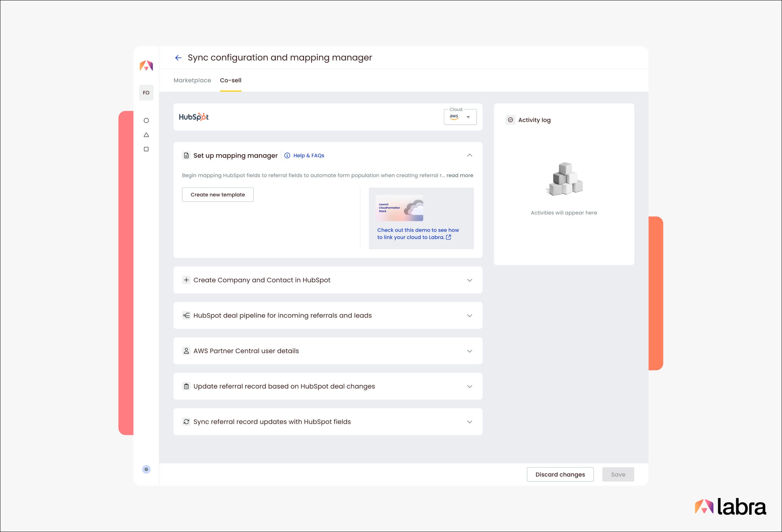Viewport: 782px width, 532px height.
Task: Click the external link icon after Labra demo link
Action: coord(448,237)
